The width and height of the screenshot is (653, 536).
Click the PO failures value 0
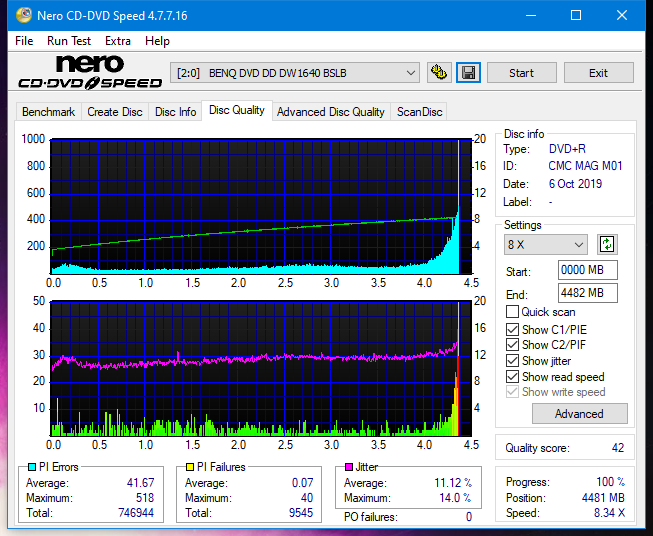click(469, 517)
